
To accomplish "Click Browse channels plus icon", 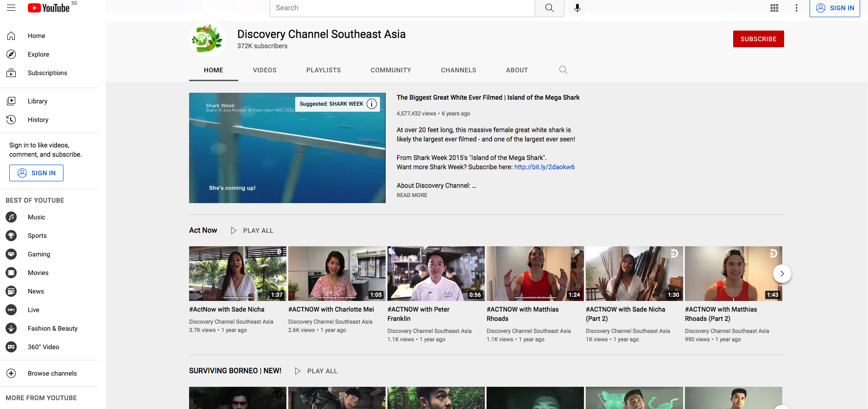I will coord(11,373).
